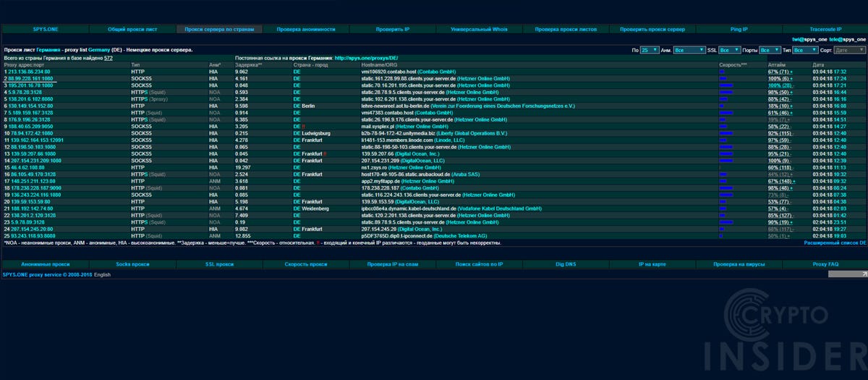Open the Проверка IP на спам link
Viewport: 868px width, 380px height.
(x=393, y=264)
